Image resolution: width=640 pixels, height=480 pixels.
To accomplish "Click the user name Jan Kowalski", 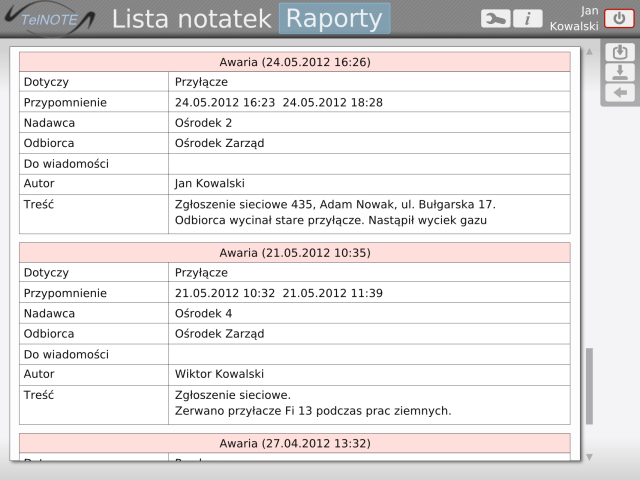I will point(574,19).
